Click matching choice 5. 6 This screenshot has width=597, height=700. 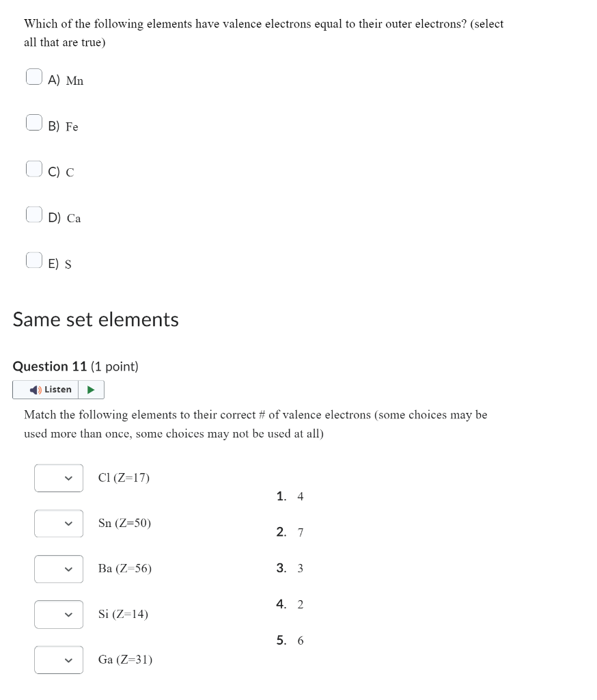click(289, 641)
